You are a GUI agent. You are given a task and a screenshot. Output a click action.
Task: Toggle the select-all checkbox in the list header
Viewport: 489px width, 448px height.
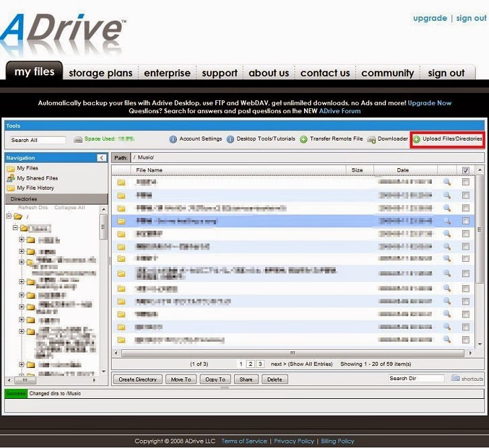[465, 170]
